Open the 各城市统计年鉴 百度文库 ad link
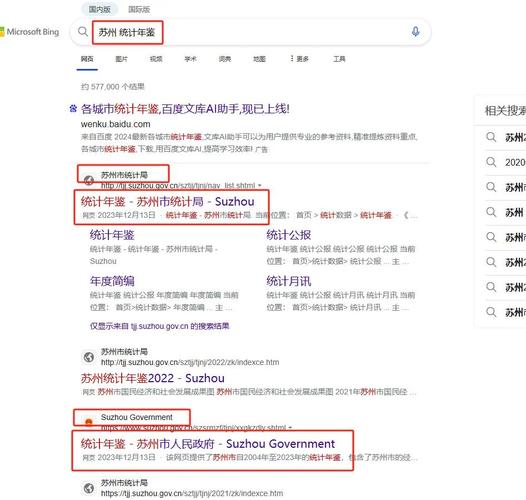The height and width of the screenshot is (500, 526). 185,109
